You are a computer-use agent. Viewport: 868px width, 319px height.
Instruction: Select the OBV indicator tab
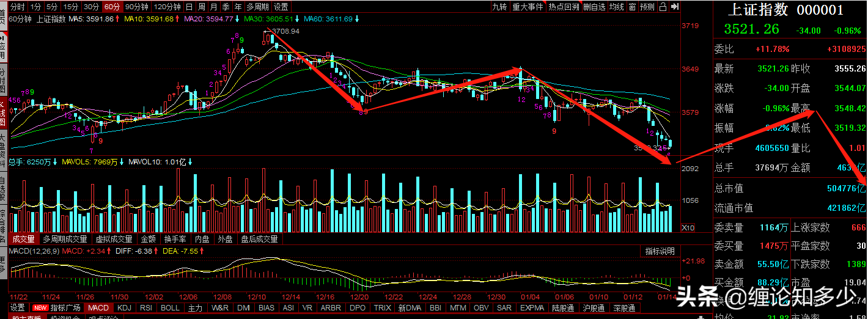482,308
